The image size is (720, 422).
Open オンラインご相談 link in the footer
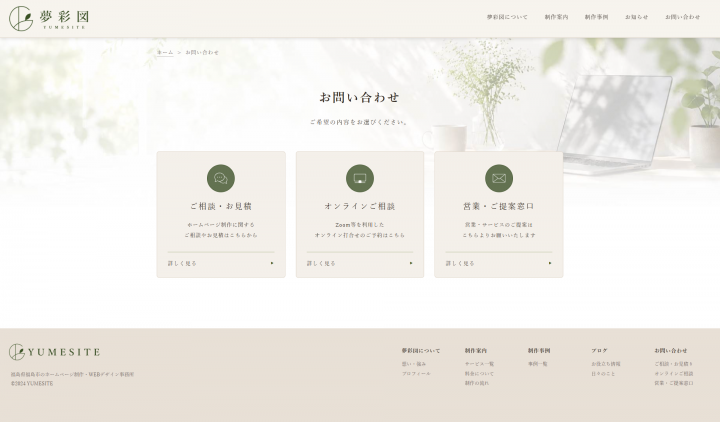click(674, 374)
